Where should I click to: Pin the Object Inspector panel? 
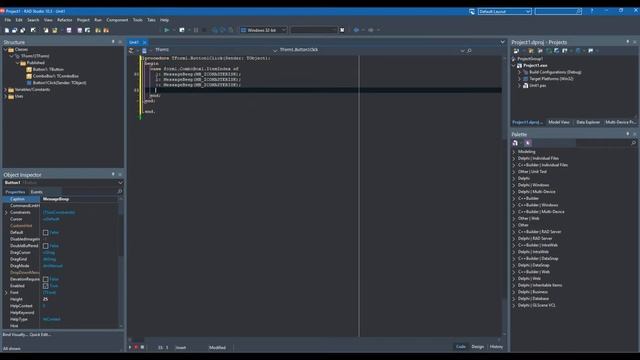(113, 174)
